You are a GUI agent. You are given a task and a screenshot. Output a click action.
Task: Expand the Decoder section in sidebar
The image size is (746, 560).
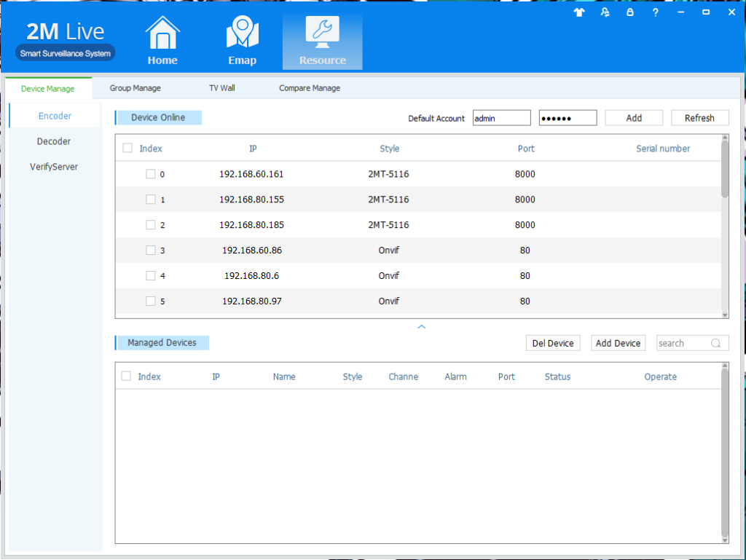[x=53, y=141]
